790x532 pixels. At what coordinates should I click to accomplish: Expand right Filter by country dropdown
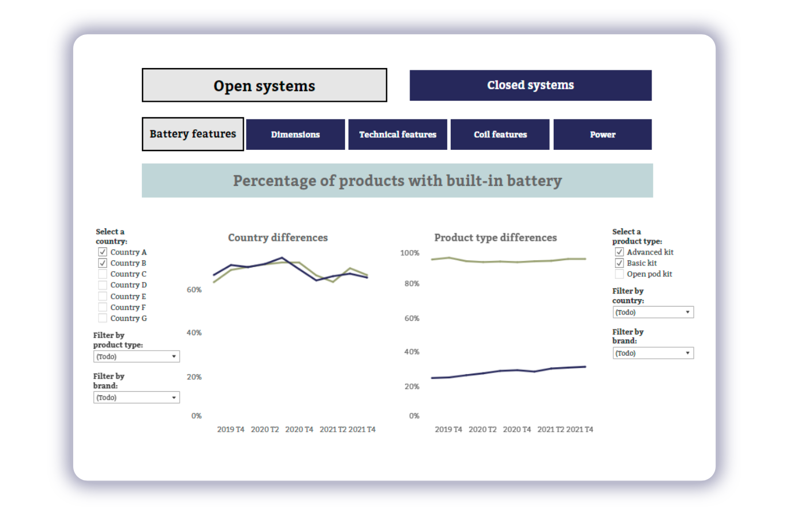(653, 312)
